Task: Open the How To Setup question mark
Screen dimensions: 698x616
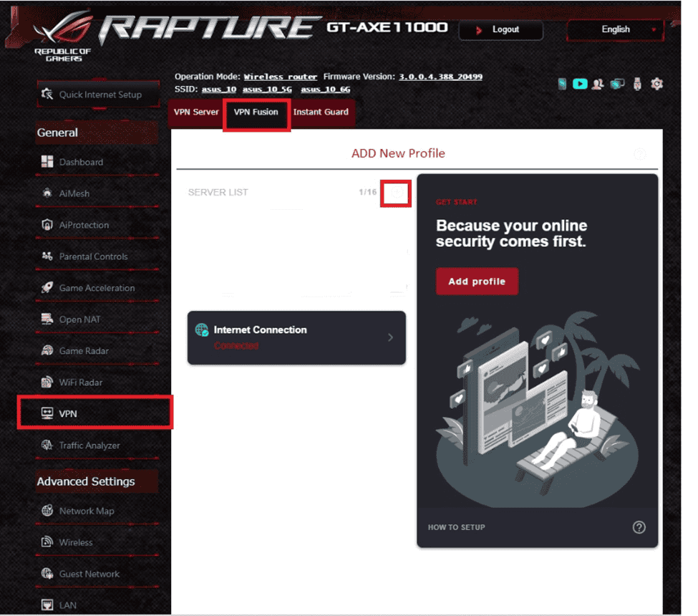Action: pyautogui.click(x=639, y=527)
